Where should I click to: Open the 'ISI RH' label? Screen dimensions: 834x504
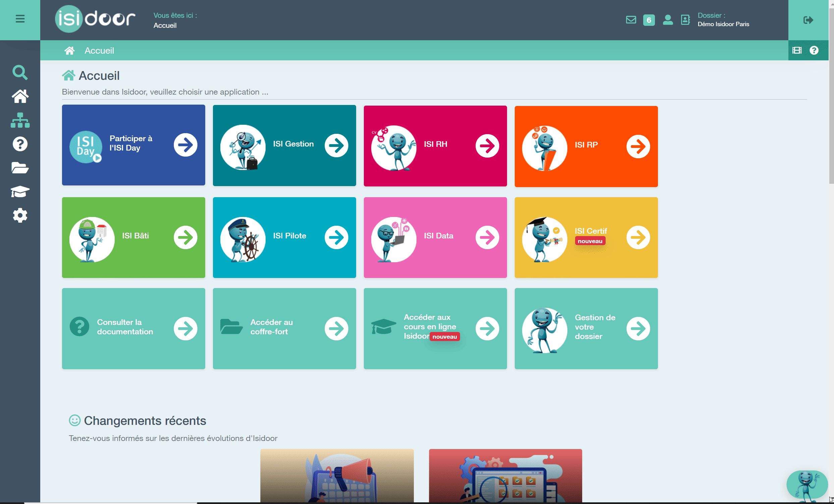[436, 144]
